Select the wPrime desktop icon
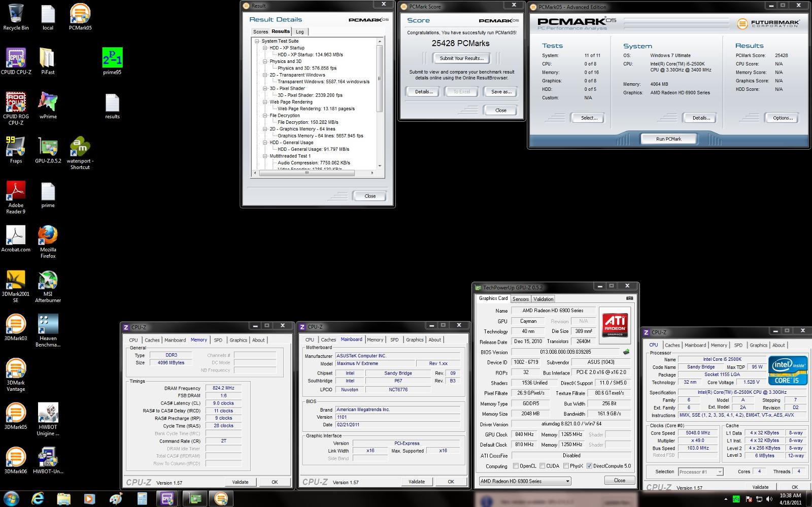Image resolution: width=812 pixels, height=507 pixels. tap(48, 105)
